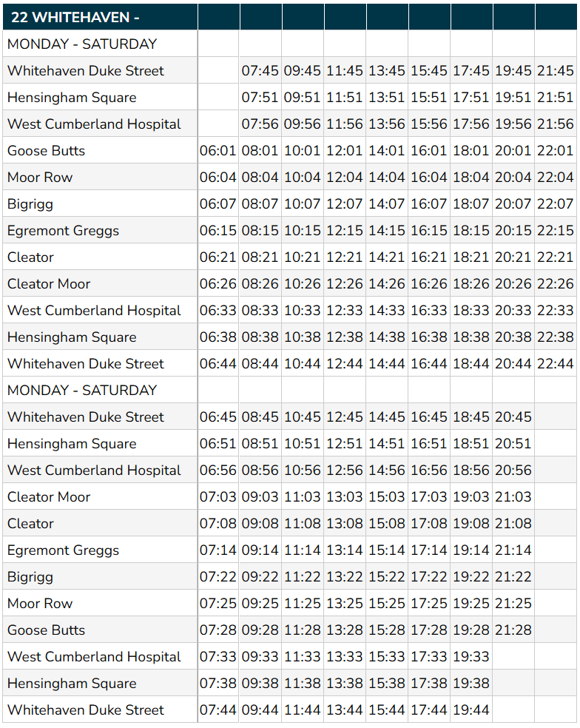The height and width of the screenshot is (728, 580).
Task: Select the 22:44 Whitehaven Duke Street arrival
Action: point(555,364)
